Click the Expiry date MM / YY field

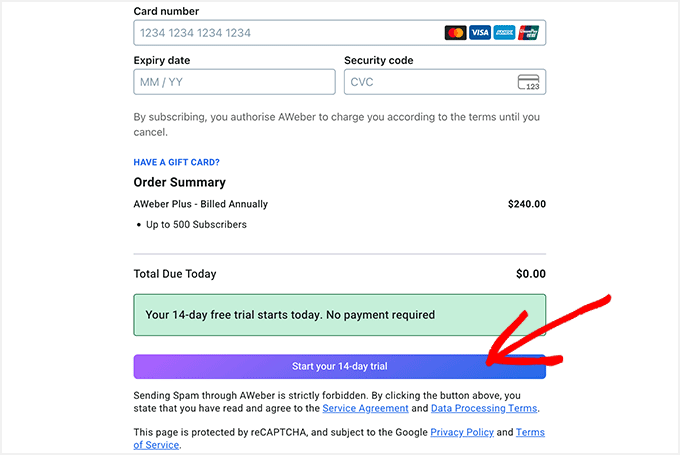click(234, 82)
